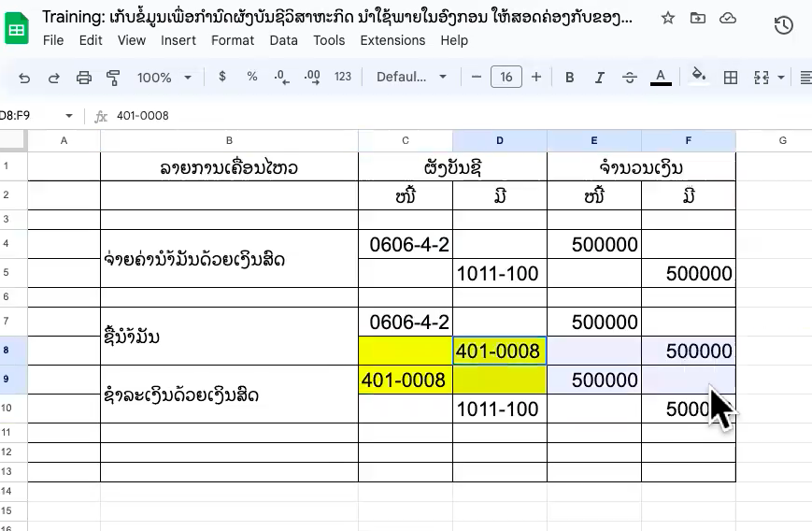Screen dimensions: 812x531
Task: Open the zoom 100% dropdown
Action: (164, 78)
